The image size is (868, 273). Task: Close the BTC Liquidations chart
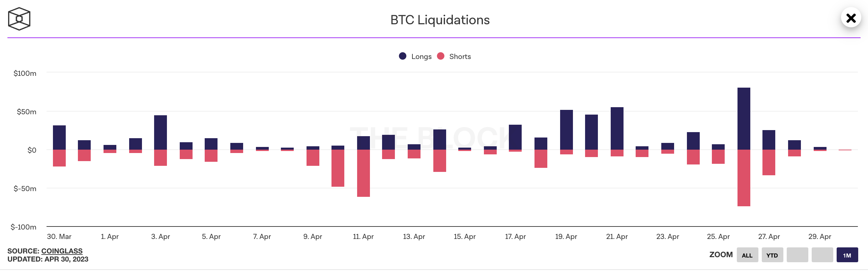coord(851,18)
